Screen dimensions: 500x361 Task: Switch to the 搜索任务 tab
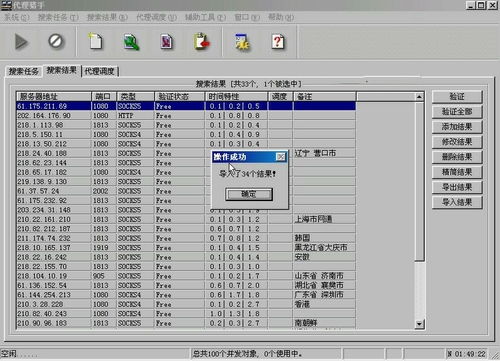click(x=23, y=71)
